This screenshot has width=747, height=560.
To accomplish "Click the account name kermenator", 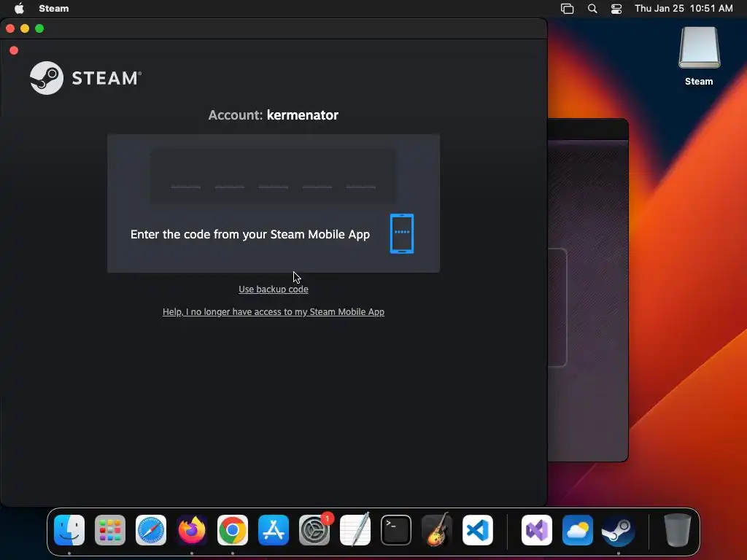I will coord(303,114).
